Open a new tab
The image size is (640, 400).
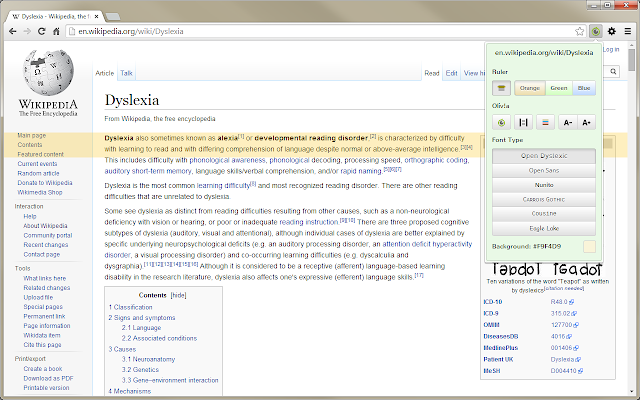point(113,17)
